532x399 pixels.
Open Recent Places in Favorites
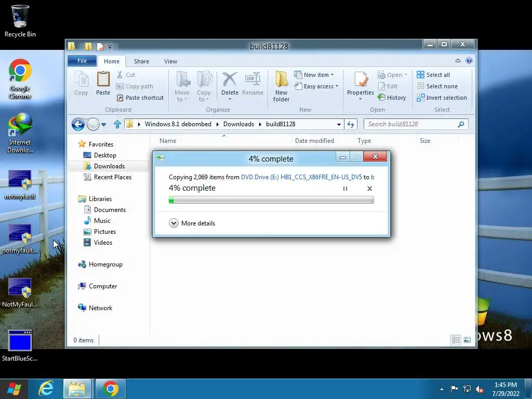(x=113, y=177)
